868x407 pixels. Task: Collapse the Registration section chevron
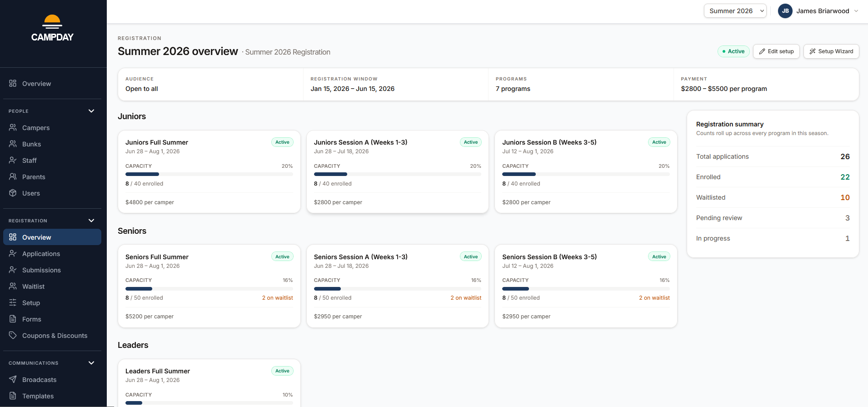[x=91, y=221]
